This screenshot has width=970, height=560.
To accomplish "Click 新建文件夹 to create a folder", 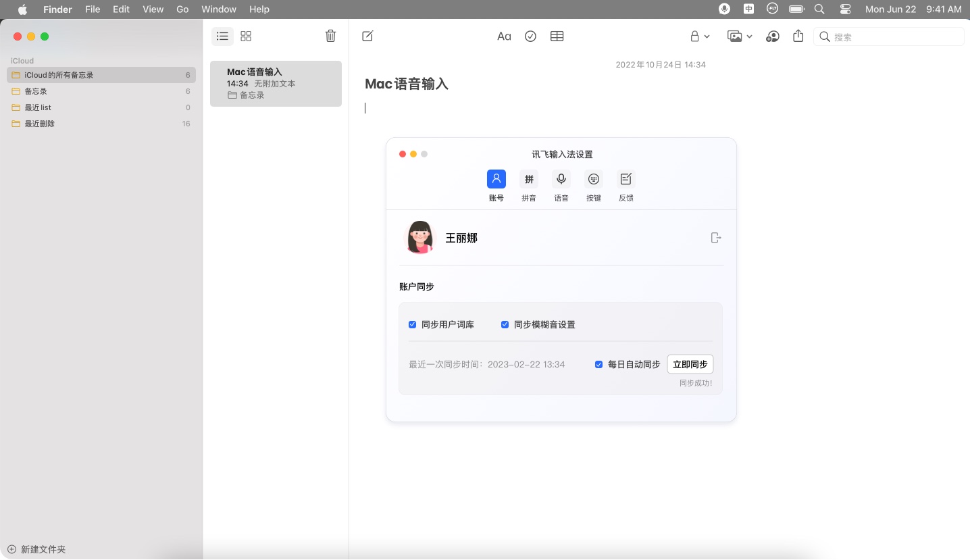I will (x=38, y=549).
